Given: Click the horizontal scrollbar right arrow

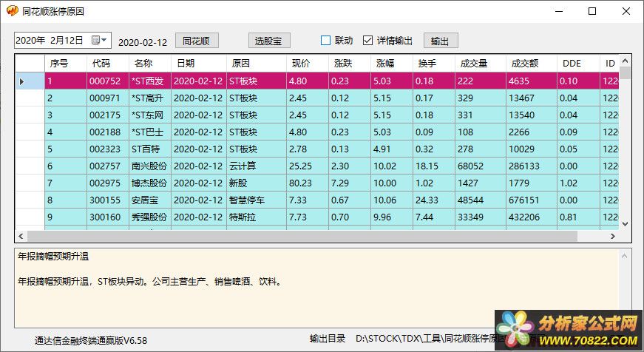Looking at the screenshot, I should pos(613,236).
